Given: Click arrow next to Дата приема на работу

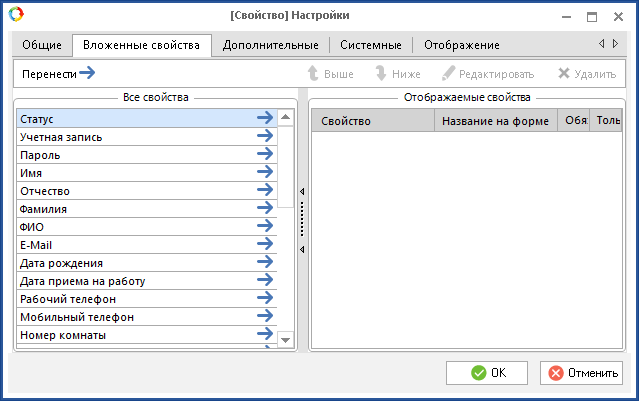Looking at the screenshot, I should pyautogui.click(x=265, y=280).
